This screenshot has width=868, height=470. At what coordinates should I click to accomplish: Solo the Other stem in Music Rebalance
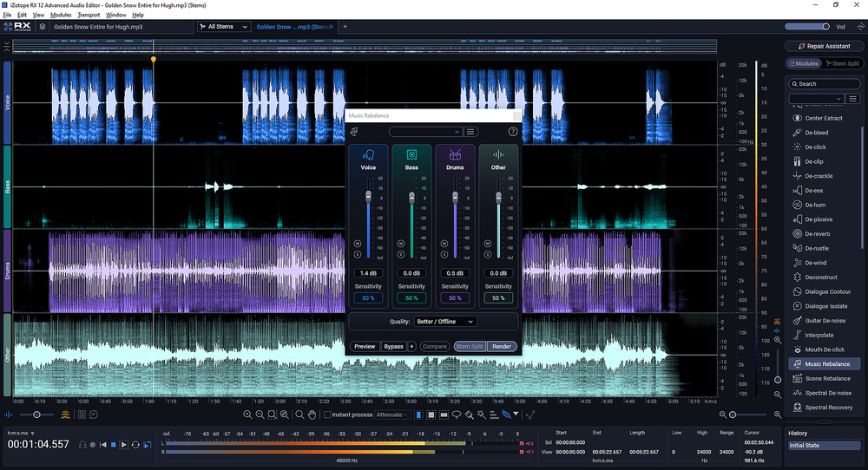tap(488, 254)
